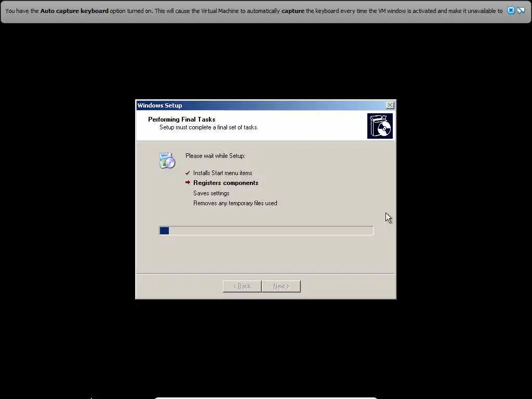The image size is (532, 399).
Task: Click the Back button
Action: (x=242, y=286)
